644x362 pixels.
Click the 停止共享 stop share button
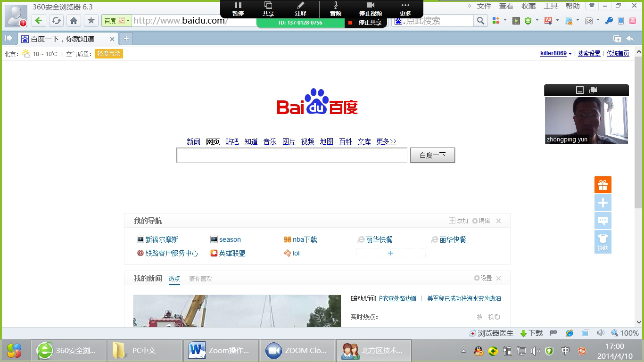point(365,22)
